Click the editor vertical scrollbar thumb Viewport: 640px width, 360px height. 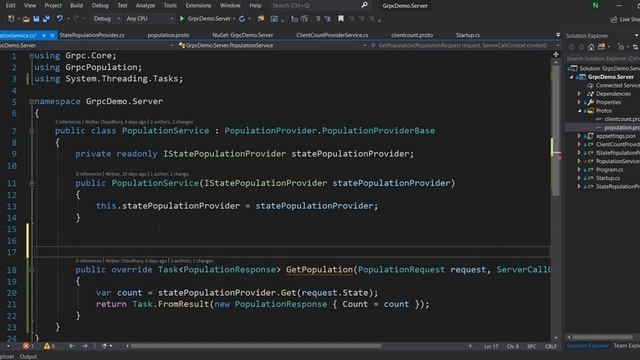tap(556, 131)
